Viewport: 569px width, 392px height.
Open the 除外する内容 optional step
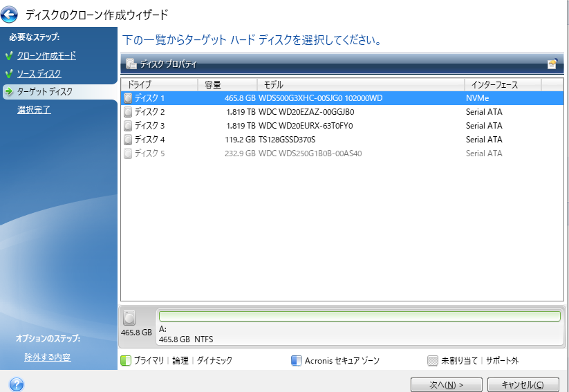click(48, 357)
